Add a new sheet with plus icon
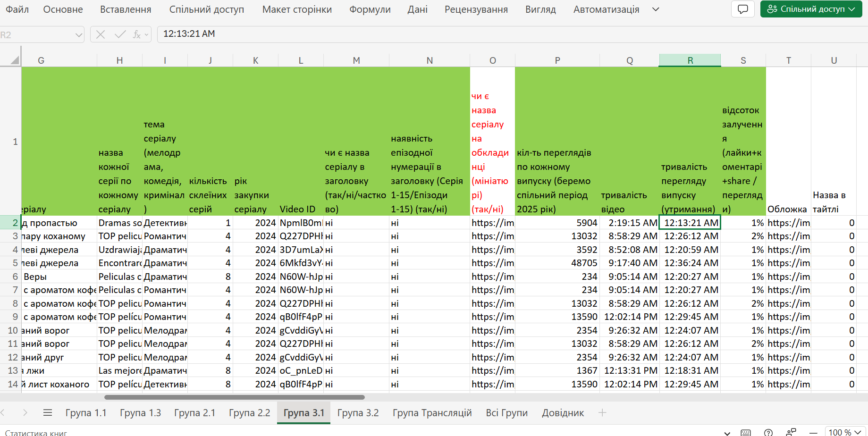 [602, 413]
